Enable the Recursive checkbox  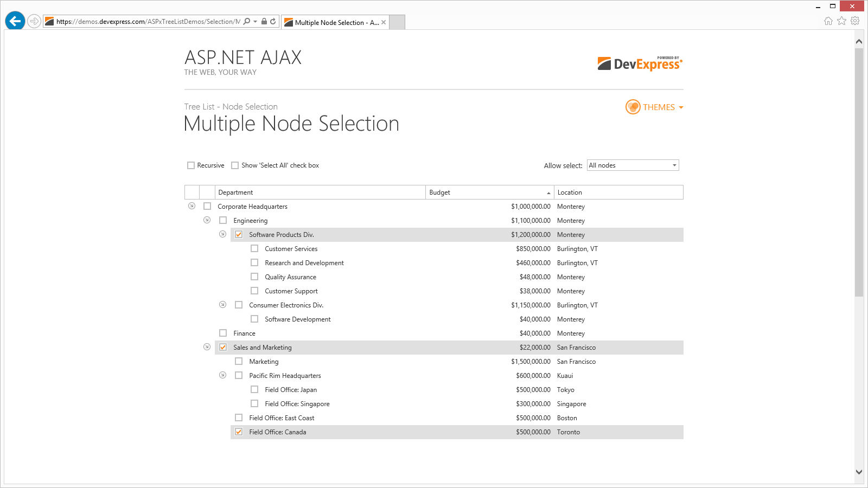click(191, 165)
